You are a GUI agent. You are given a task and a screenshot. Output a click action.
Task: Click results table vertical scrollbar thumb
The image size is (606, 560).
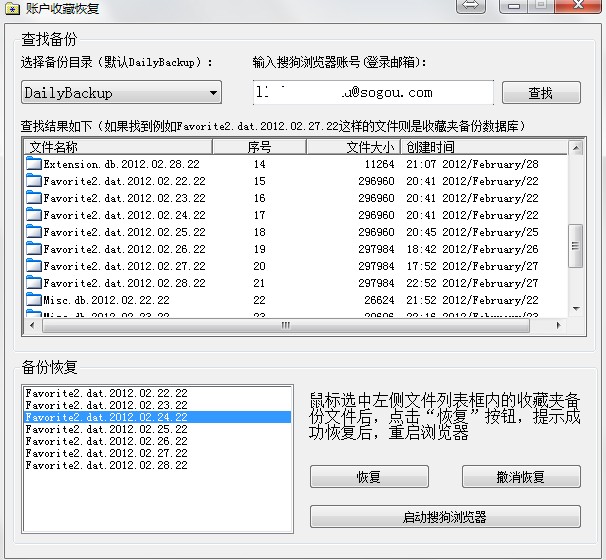tap(576, 245)
